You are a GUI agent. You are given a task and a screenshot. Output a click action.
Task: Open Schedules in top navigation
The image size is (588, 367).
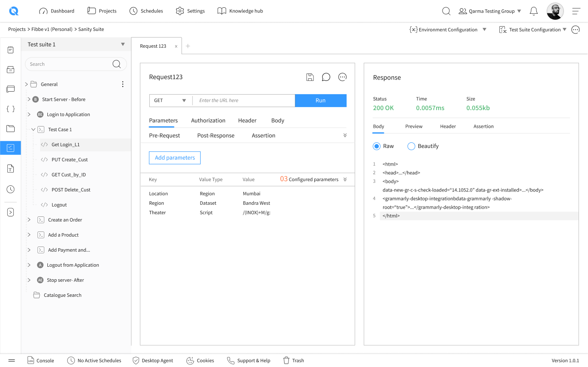point(146,11)
